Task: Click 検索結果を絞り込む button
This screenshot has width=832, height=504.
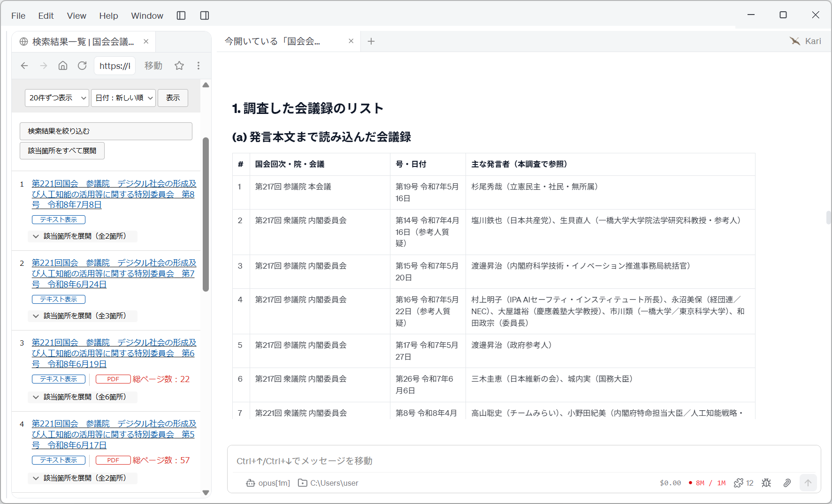Action: point(106,131)
